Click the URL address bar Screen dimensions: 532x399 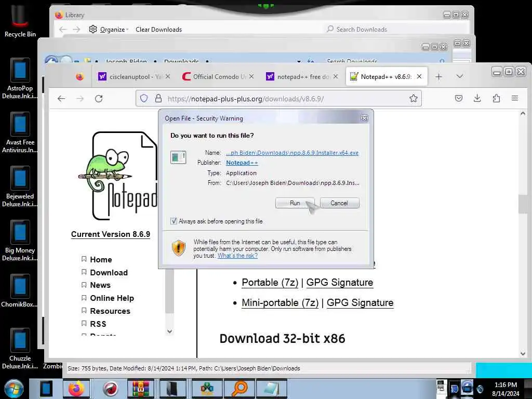pyautogui.click(x=278, y=98)
